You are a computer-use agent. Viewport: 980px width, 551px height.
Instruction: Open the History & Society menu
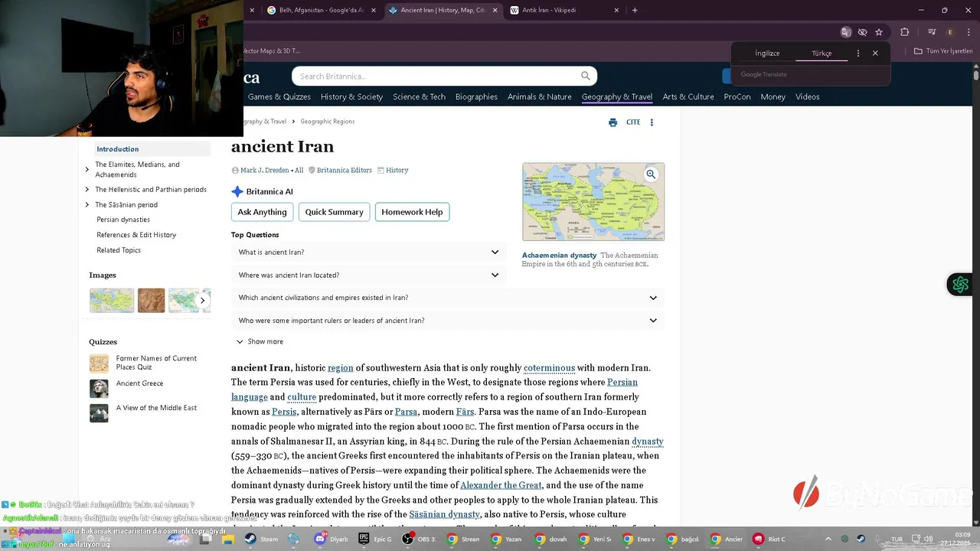pos(351,96)
